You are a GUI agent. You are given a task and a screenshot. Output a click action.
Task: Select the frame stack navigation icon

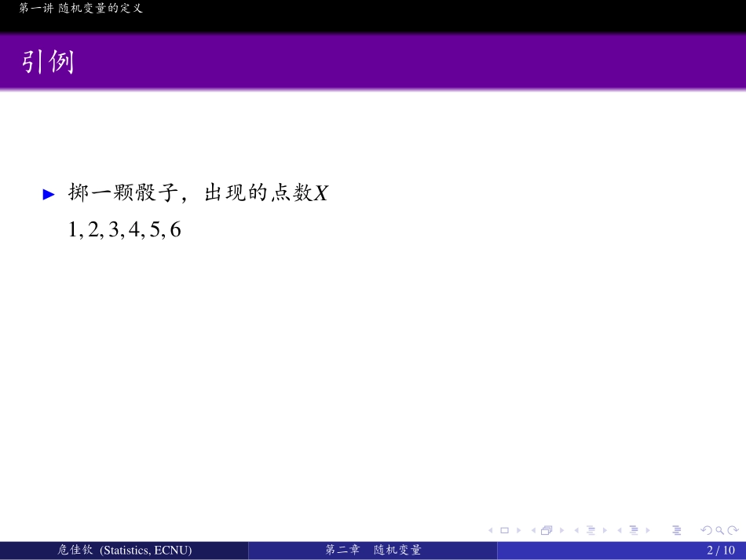(547, 530)
